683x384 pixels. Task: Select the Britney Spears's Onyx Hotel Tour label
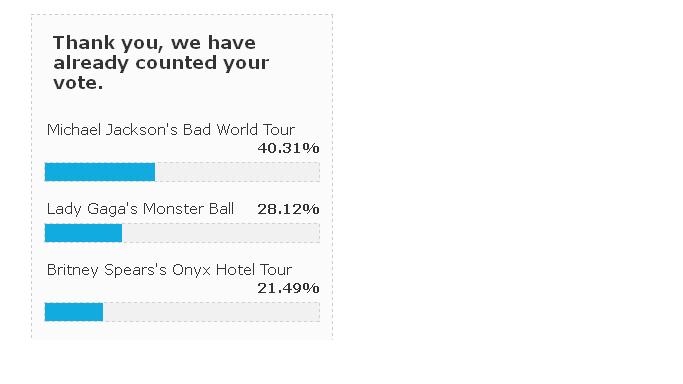pos(169,270)
